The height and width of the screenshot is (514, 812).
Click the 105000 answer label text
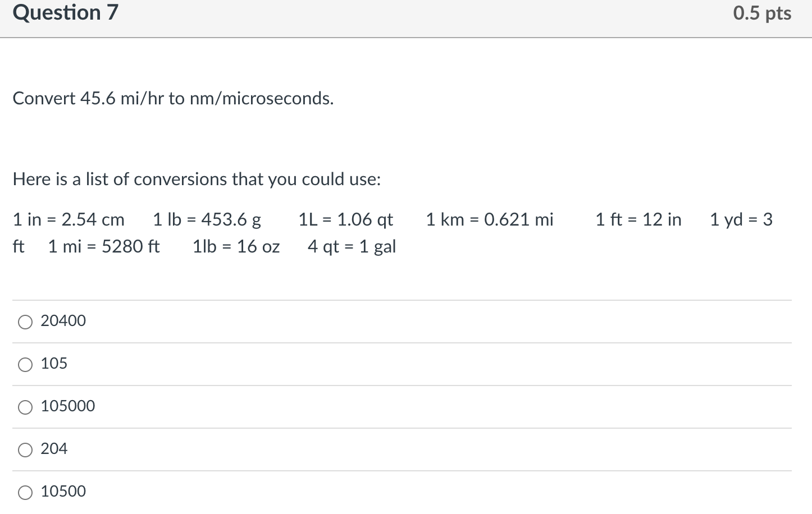[68, 406]
